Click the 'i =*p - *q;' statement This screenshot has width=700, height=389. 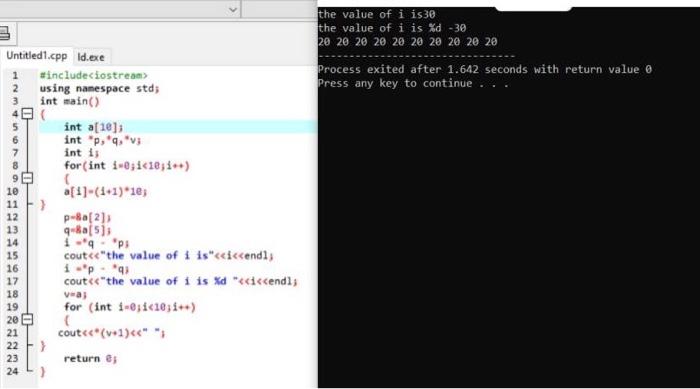click(96, 268)
